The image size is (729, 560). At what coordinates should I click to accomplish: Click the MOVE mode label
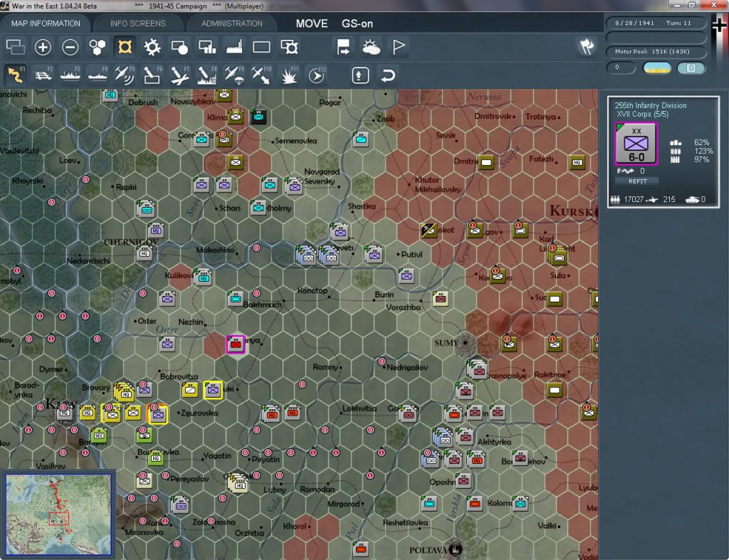pos(312,23)
